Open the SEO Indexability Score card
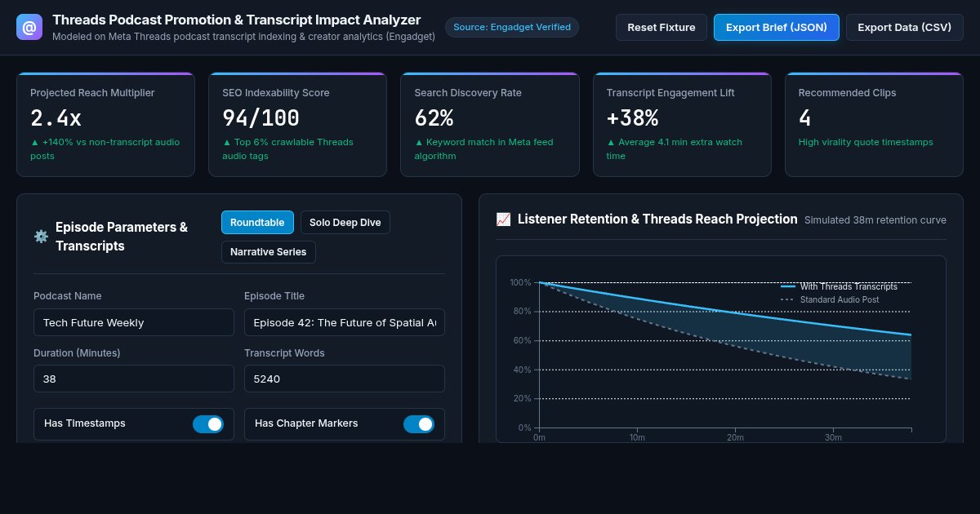980x514 pixels. [x=298, y=124]
